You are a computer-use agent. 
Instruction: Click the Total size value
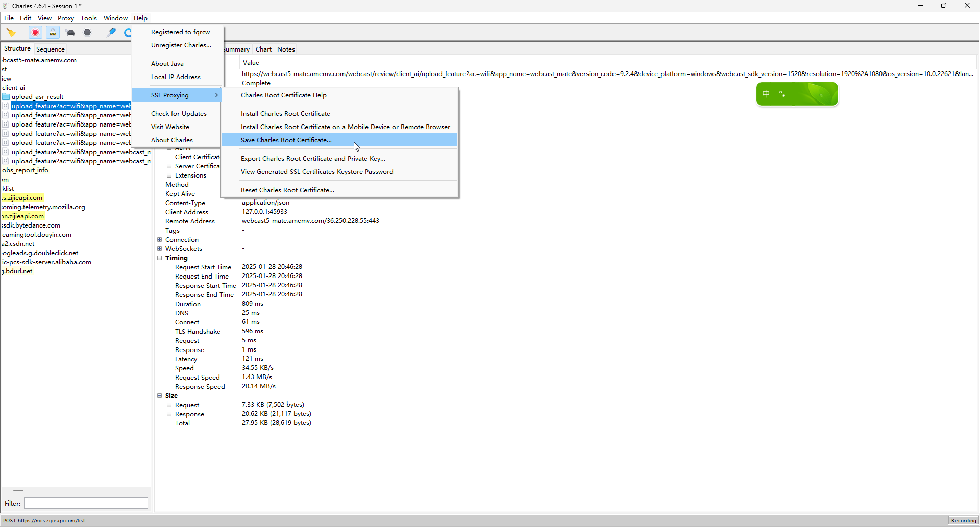pos(276,423)
